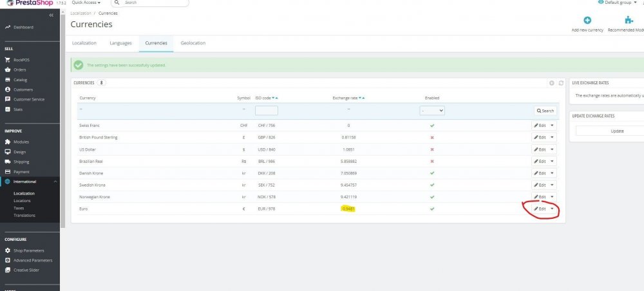This screenshot has width=644, height=291.
Task: Switch to the Languages tab
Action: (x=120, y=43)
